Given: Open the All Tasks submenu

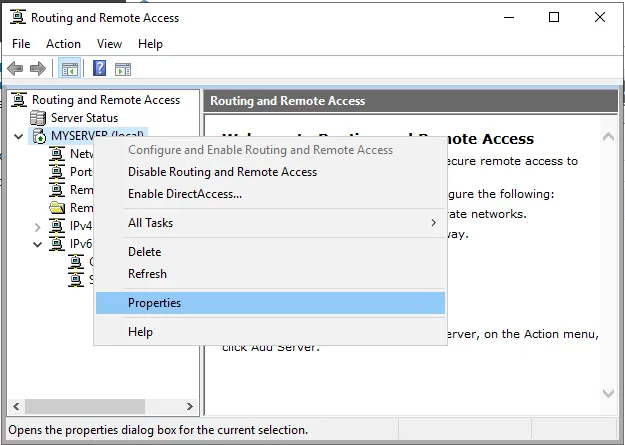Looking at the screenshot, I should coord(270,222).
